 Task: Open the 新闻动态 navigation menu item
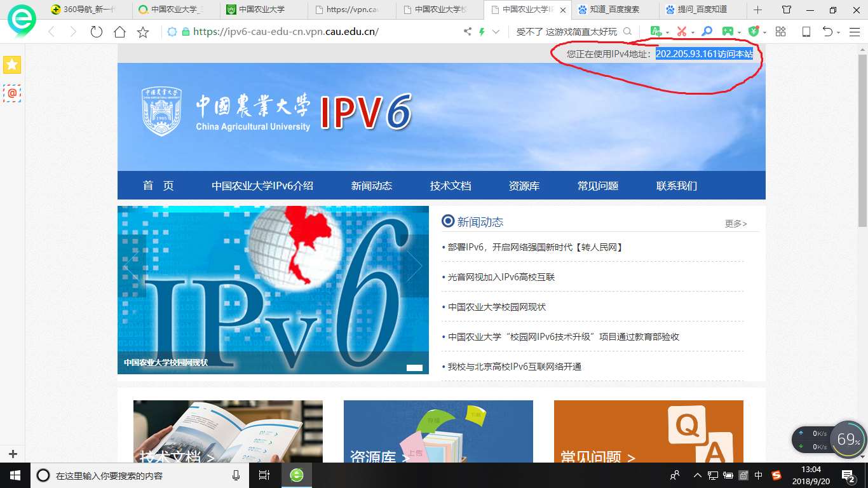372,186
